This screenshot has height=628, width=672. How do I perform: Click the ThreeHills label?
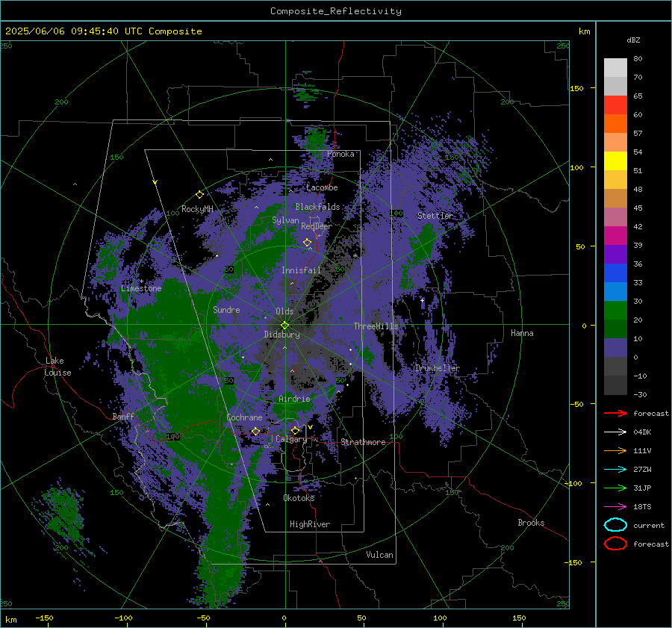[376, 326]
